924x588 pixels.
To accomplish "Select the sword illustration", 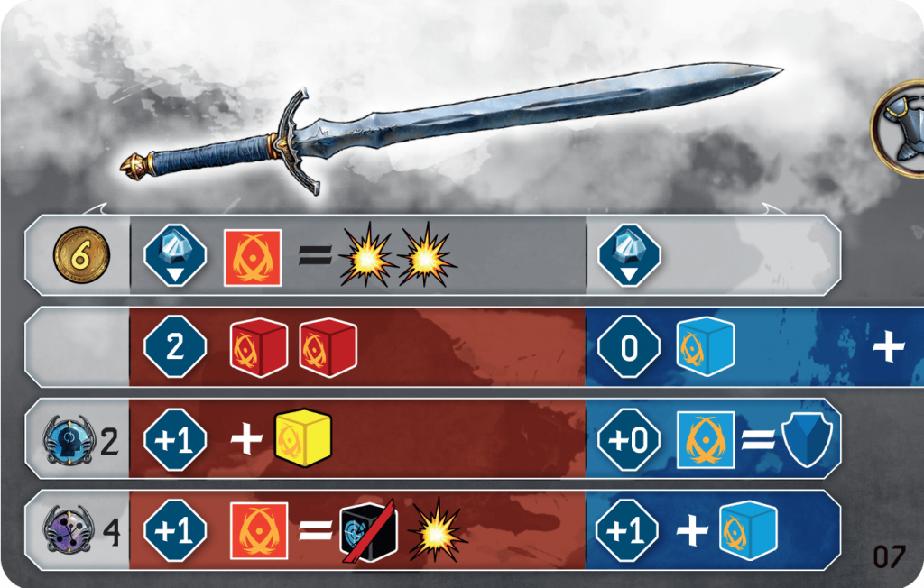I will (x=451, y=128).
